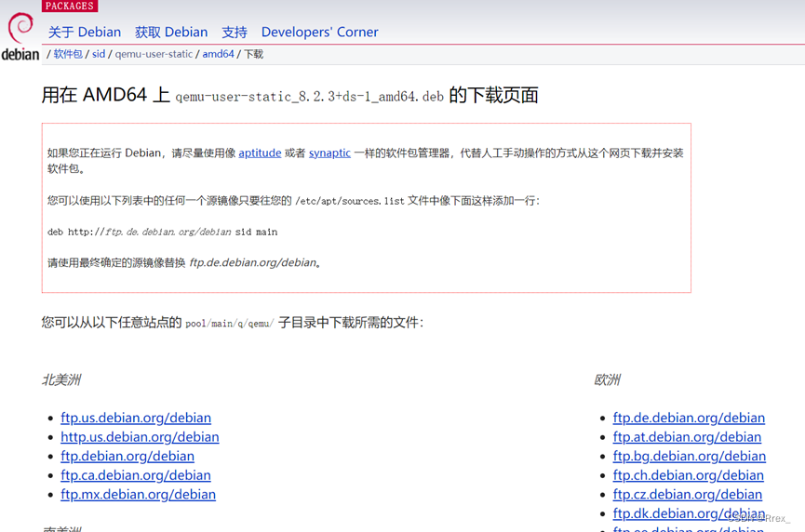Download from ftp.bg.debian.org/debian
805x532 pixels.
click(x=690, y=456)
